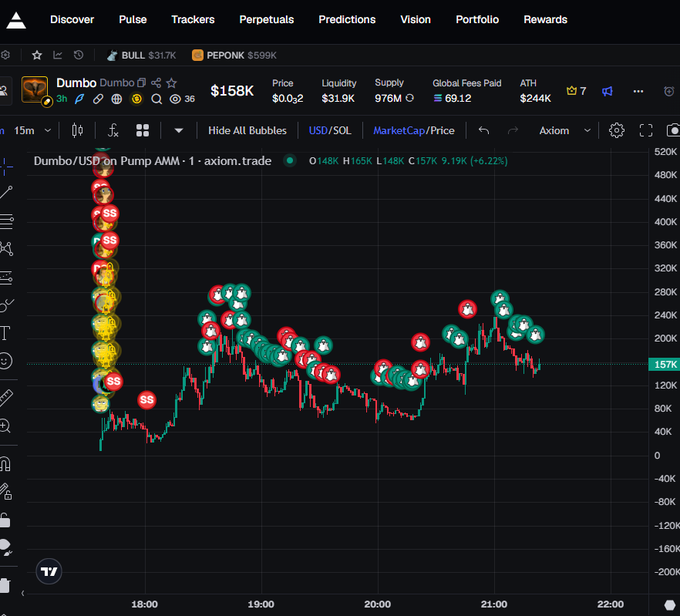
Task: Open the pill link icon
Action: [x=98, y=99]
